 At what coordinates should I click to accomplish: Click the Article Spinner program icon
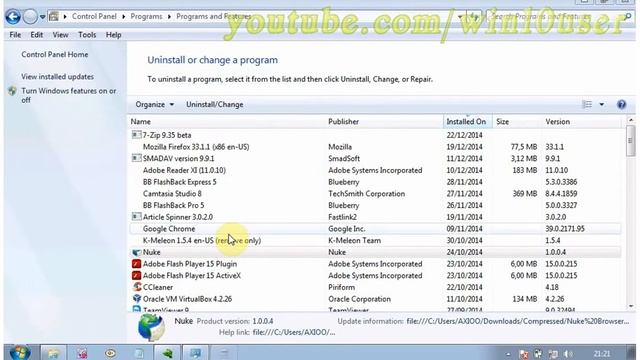click(137, 217)
